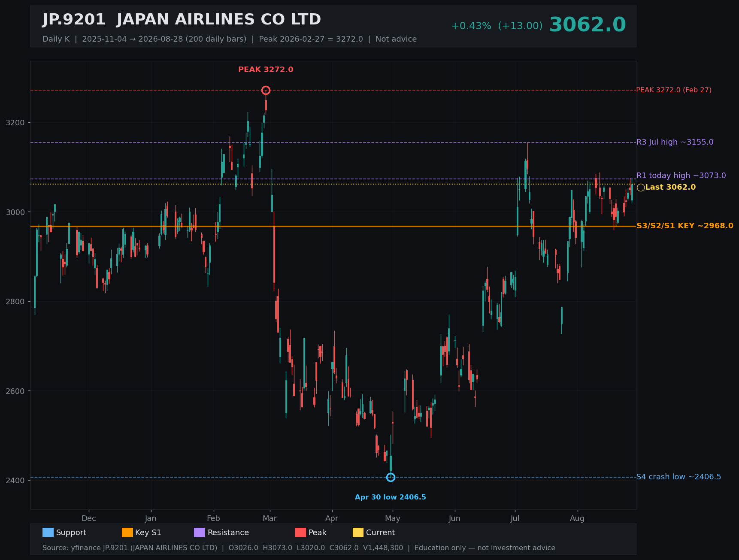Click the yellow circle beside Last 3062.0

641,188
